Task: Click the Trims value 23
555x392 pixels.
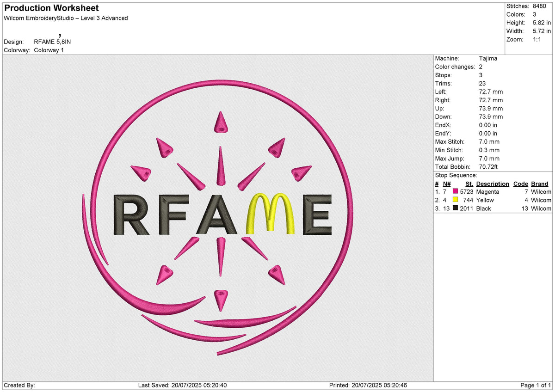Action: click(x=483, y=83)
